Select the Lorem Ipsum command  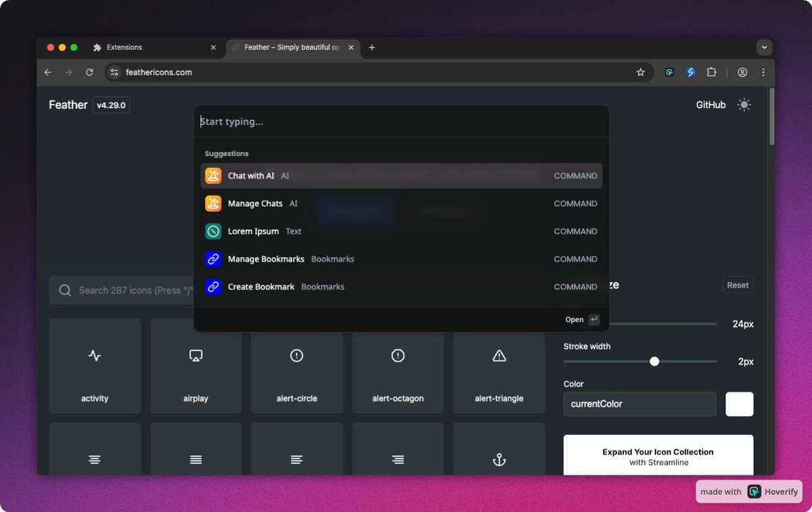[x=401, y=231]
